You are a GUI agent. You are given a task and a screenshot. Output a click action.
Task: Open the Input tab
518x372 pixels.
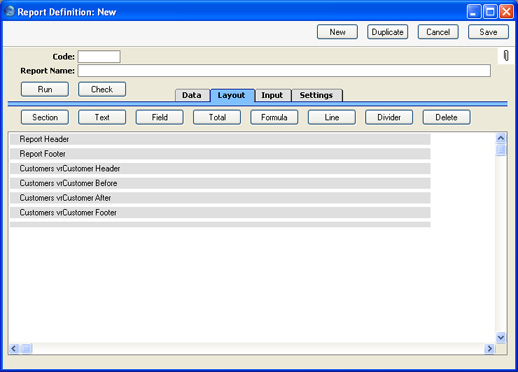[x=272, y=95]
